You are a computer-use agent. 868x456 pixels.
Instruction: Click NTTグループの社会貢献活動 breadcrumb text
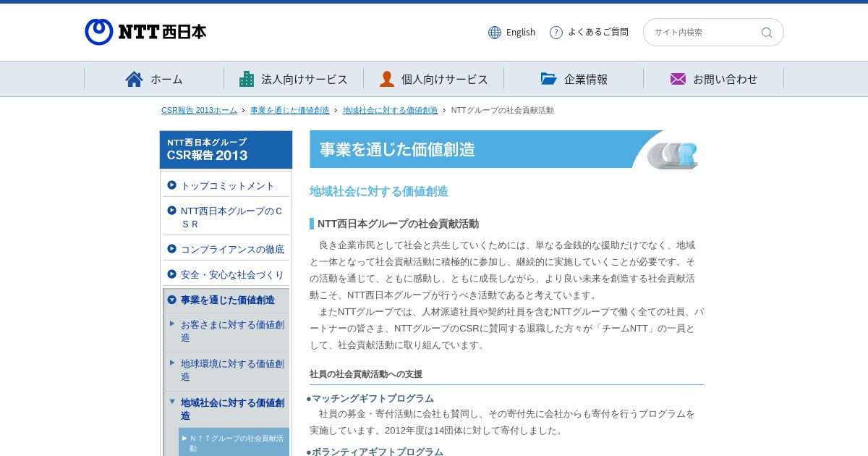point(503,110)
